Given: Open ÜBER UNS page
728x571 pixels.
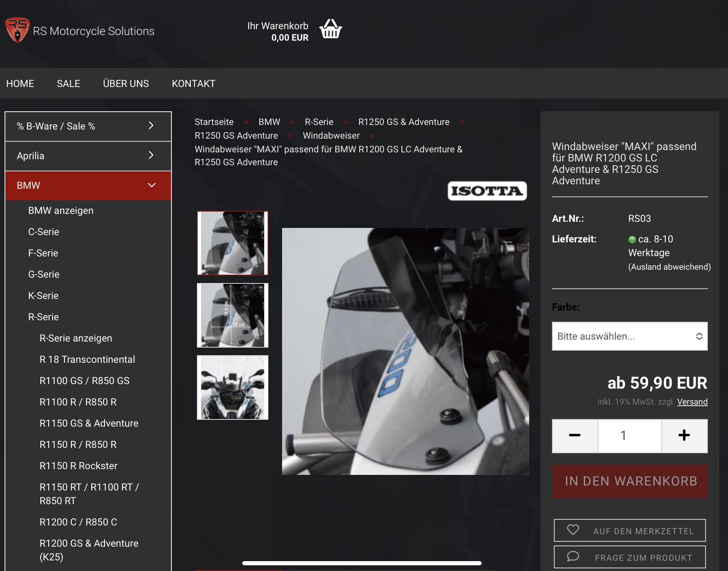Looking at the screenshot, I should [x=126, y=84].
